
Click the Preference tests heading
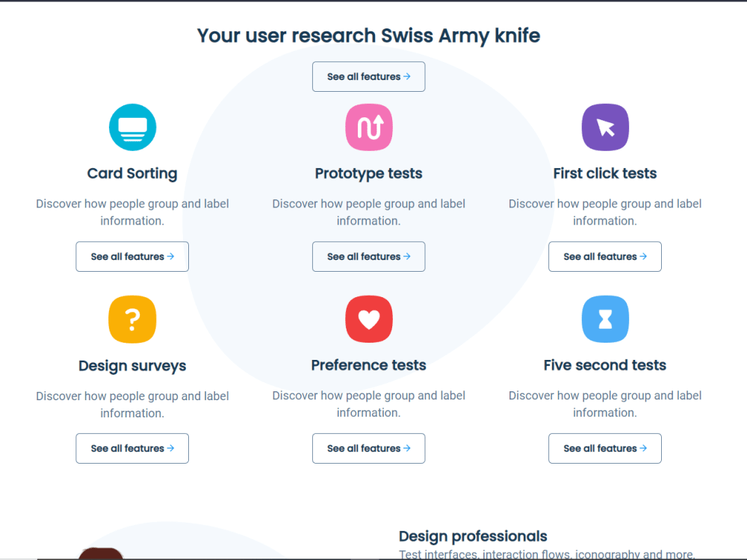tap(369, 365)
